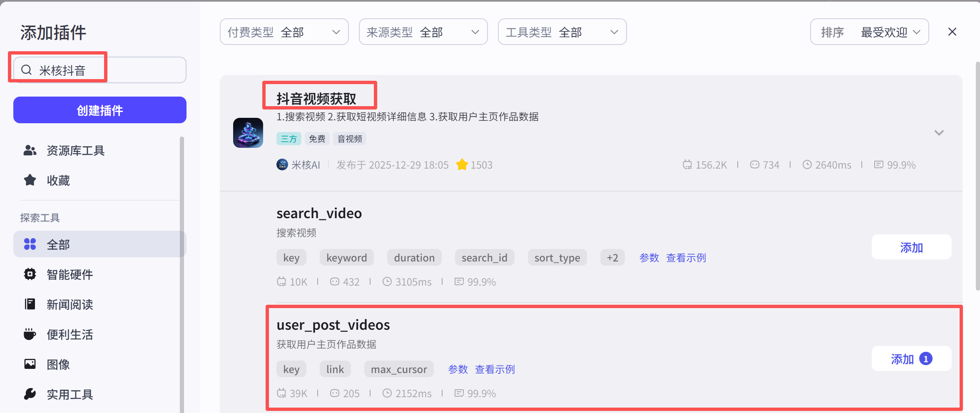Open the 付费类型 dropdown

[x=284, y=32]
